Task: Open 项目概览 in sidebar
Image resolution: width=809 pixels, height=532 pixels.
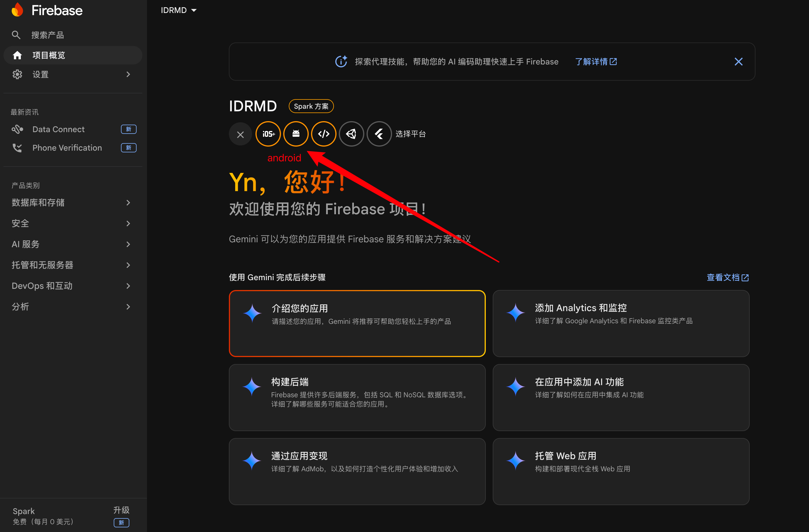Action: tap(73, 55)
